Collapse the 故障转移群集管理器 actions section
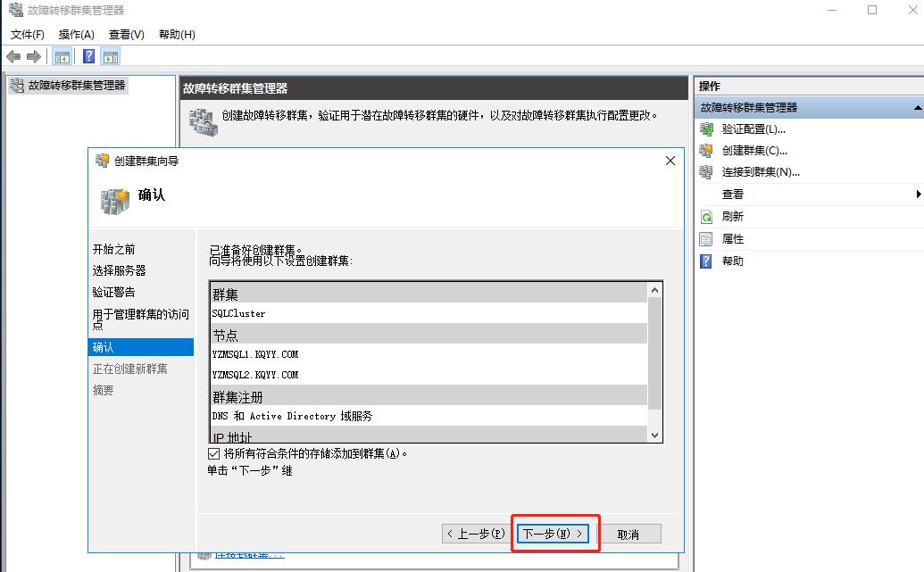The width and height of the screenshot is (924, 572). pos(916,107)
